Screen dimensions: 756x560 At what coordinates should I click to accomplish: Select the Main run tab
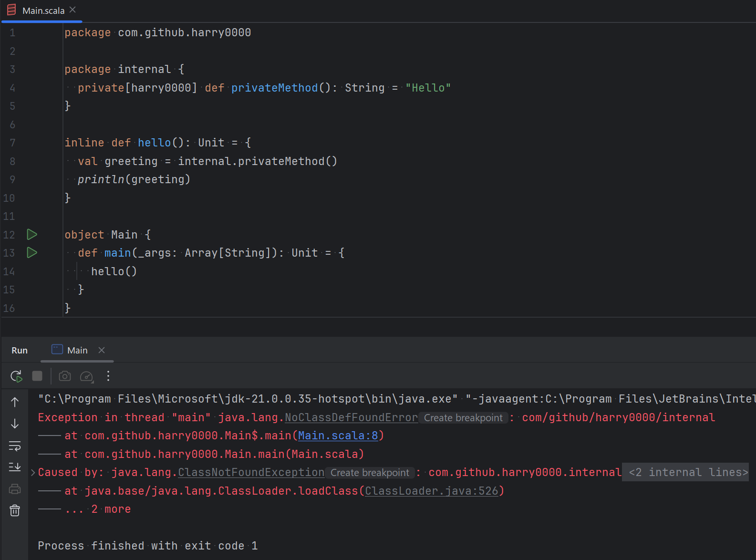point(77,350)
